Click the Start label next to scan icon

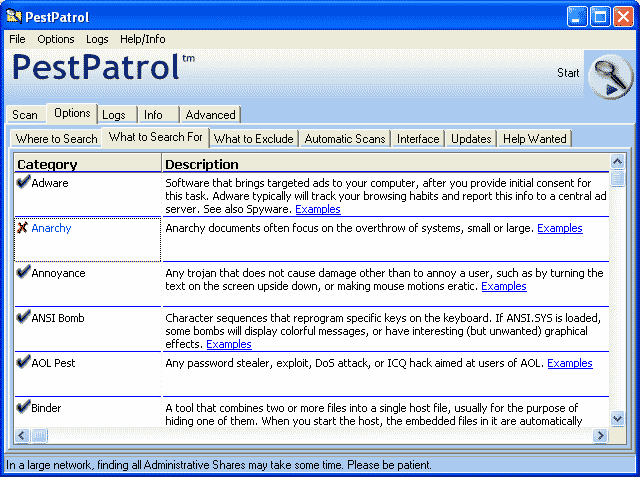pyautogui.click(x=568, y=73)
